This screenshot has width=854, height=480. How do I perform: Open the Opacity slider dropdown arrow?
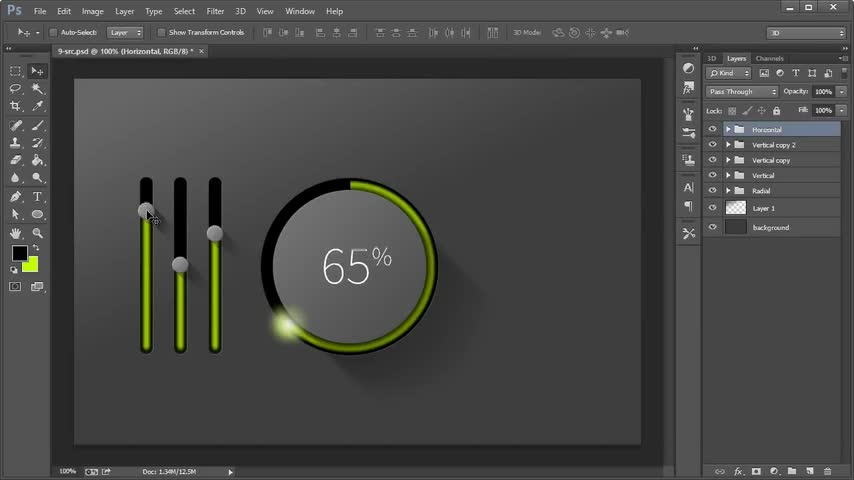click(842, 92)
